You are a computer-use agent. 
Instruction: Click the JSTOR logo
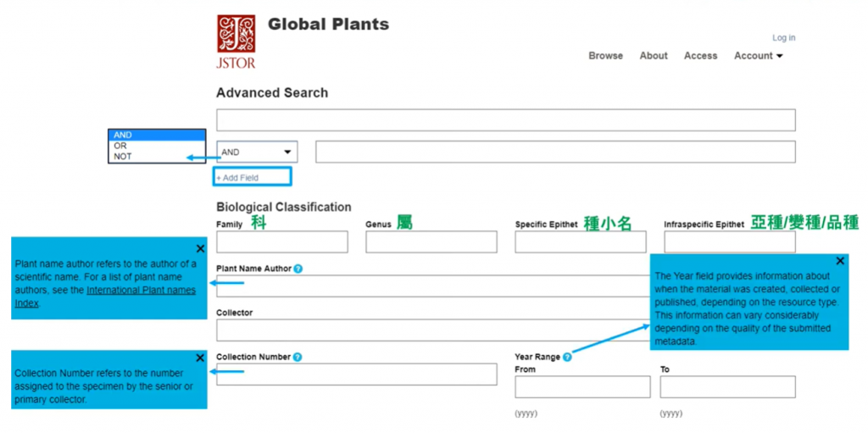coord(236,41)
